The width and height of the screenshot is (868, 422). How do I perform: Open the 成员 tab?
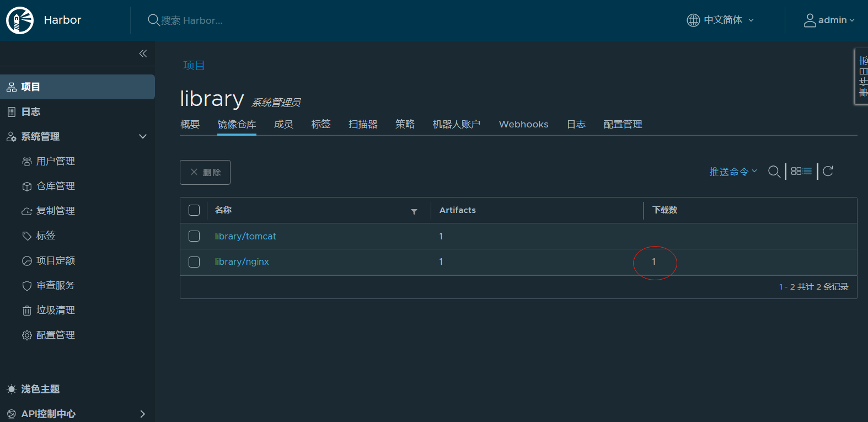[x=283, y=125]
